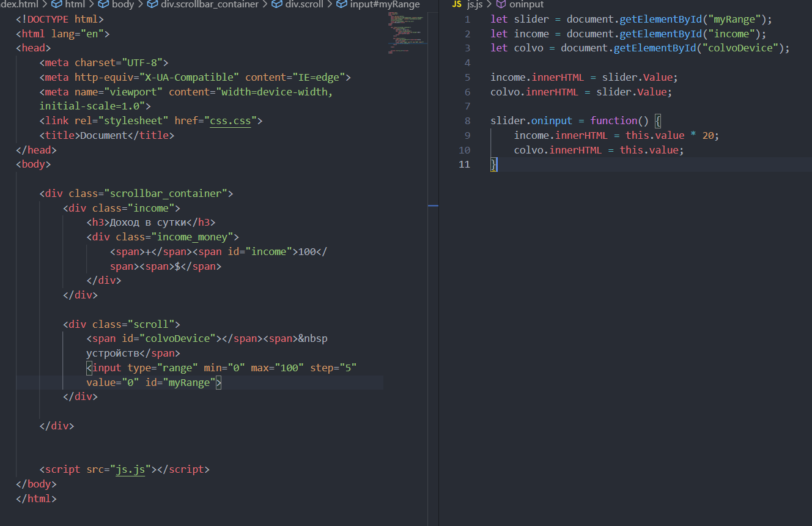Select the body breadcrumb
The width and height of the screenshot is (812, 526).
tap(116, 4)
